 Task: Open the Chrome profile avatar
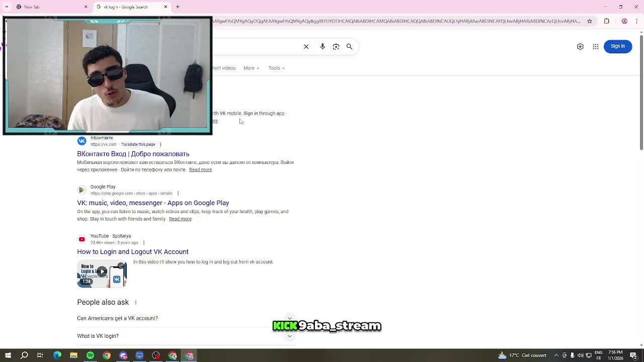pyautogui.click(x=624, y=21)
